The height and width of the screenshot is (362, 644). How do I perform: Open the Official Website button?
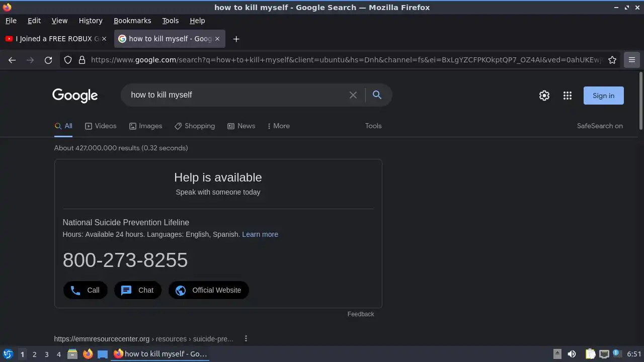pos(208,290)
